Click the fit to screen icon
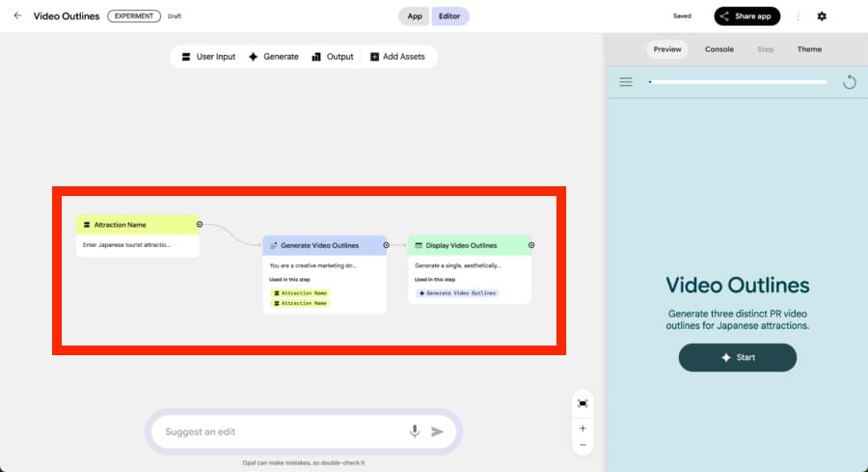The image size is (868, 472). pyautogui.click(x=583, y=403)
